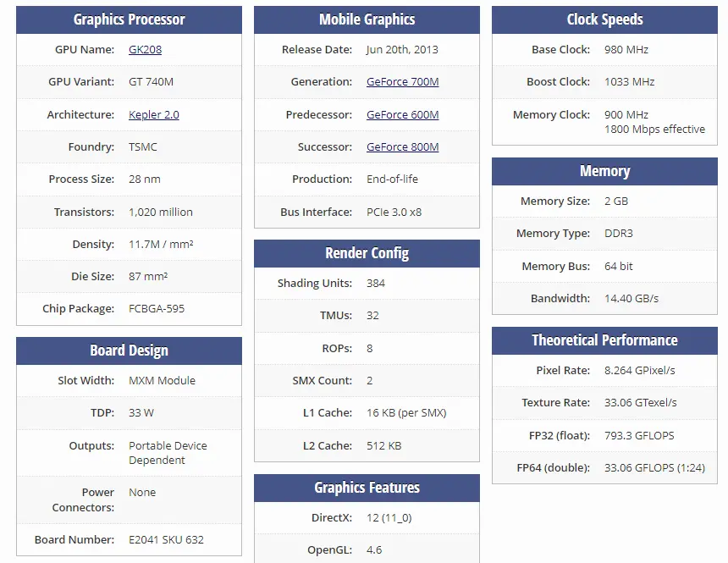The image size is (728, 563).
Task: Select the Power Connectors value None
Action: 142,493
